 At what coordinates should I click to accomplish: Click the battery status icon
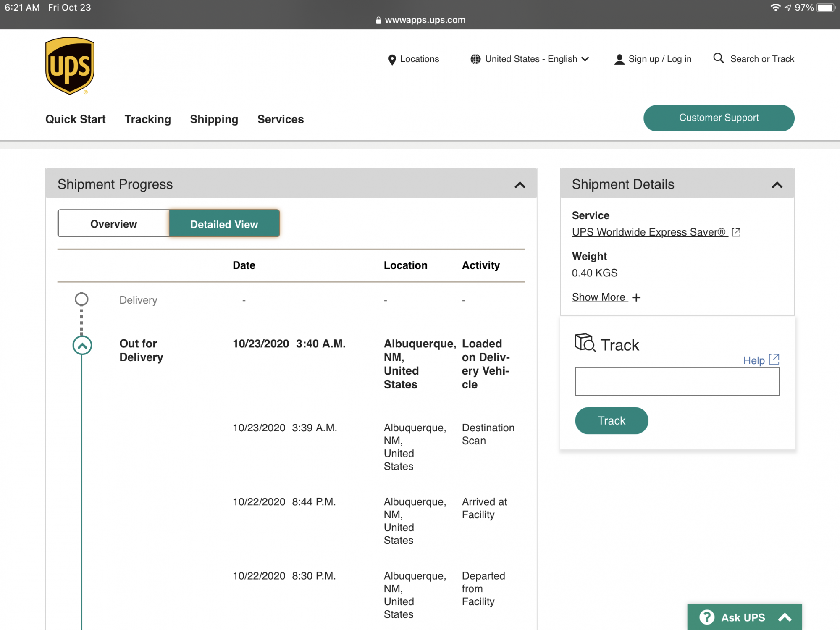(x=826, y=8)
